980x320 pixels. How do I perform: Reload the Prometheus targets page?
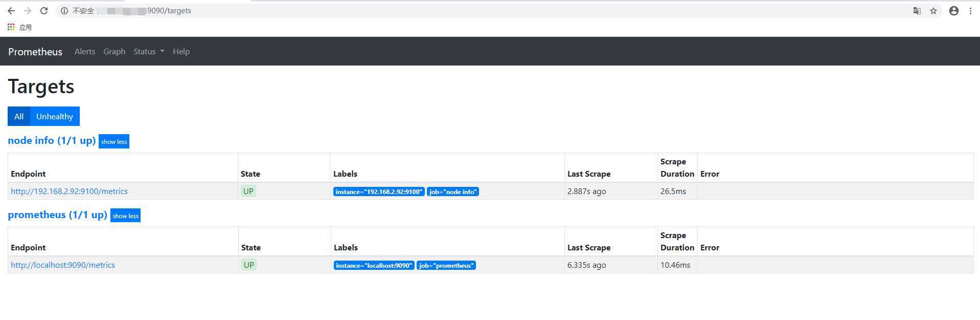coord(44,11)
